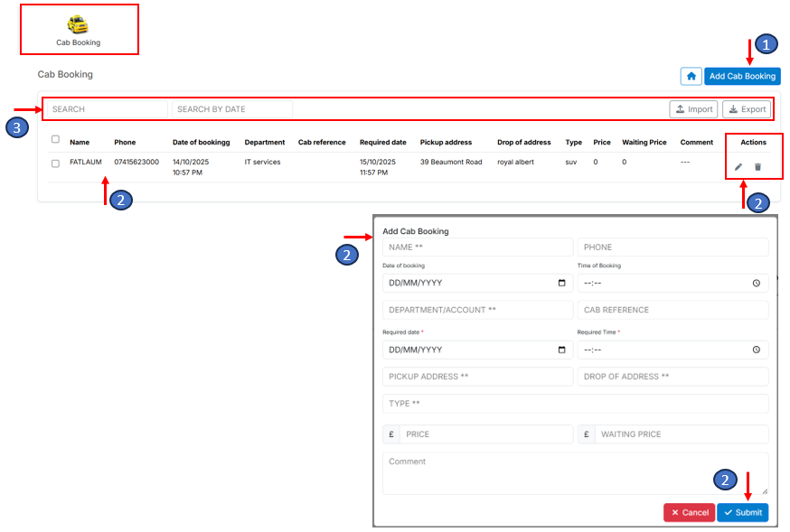Go to home via the house icon
Viewport: 790px width, 532px height.
(x=691, y=77)
